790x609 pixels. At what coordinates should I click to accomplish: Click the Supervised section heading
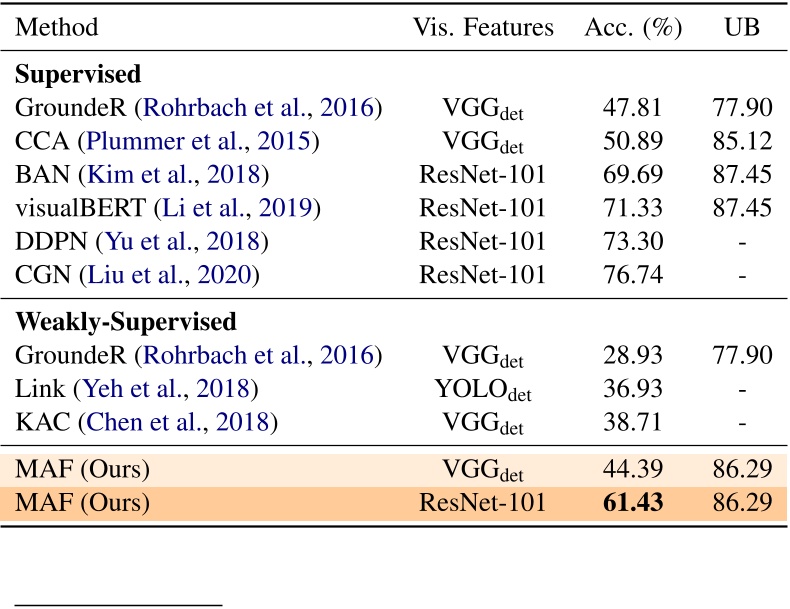pyautogui.click(x=78, y=75)
